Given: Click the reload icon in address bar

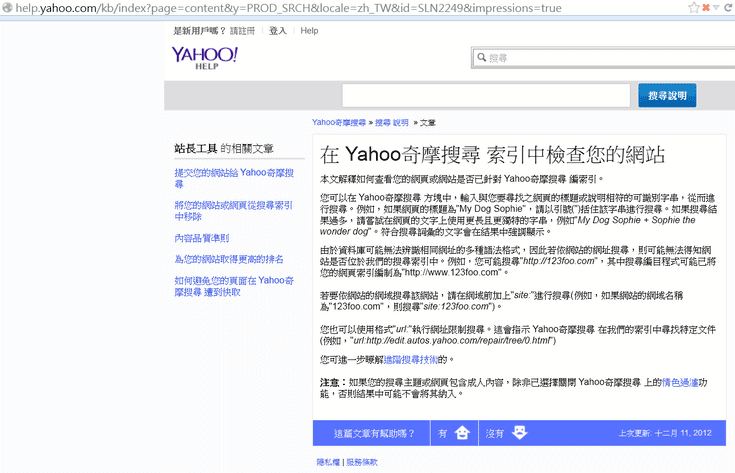Looking at the screenshot, I should click(x=729, y=8).
